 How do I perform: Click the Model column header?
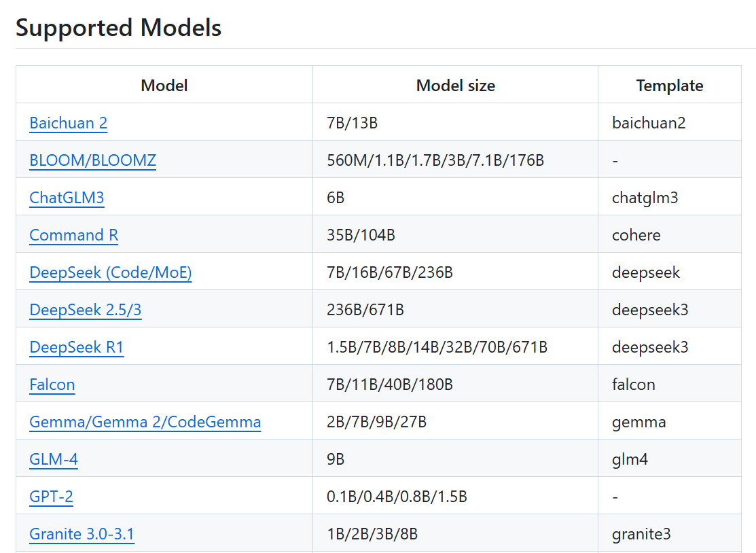[x=164, y=86]
